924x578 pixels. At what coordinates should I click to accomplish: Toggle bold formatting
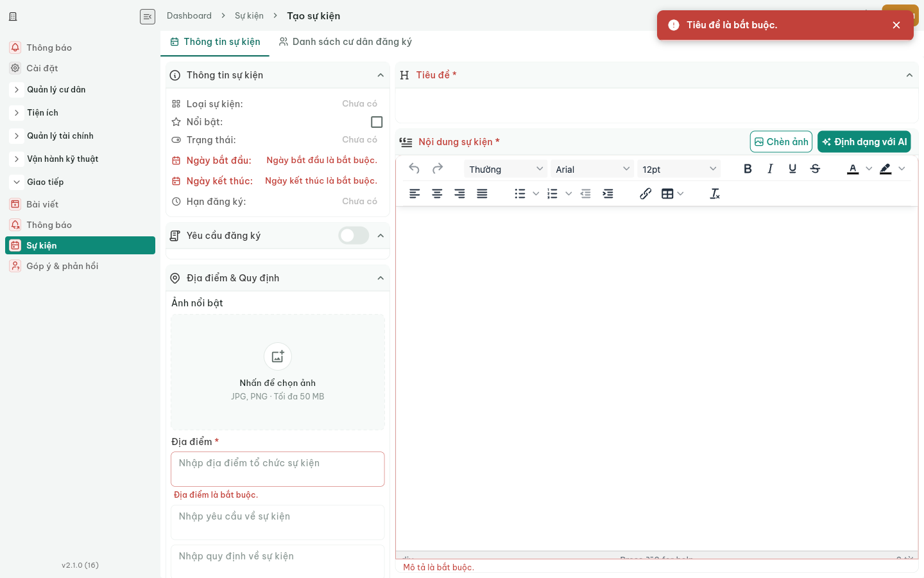tap(748, 169)
